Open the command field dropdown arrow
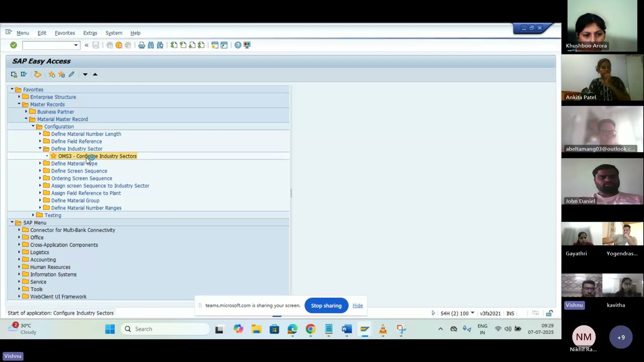The width and height of the screenshot is (644, 362). 76,45
